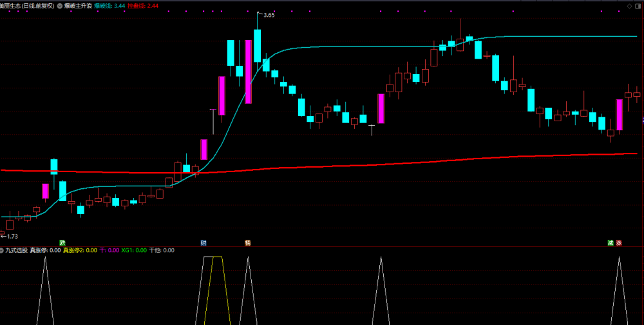Click the green 减 marker icon
The width and height of the screenshot is (644, 325).
611,242
